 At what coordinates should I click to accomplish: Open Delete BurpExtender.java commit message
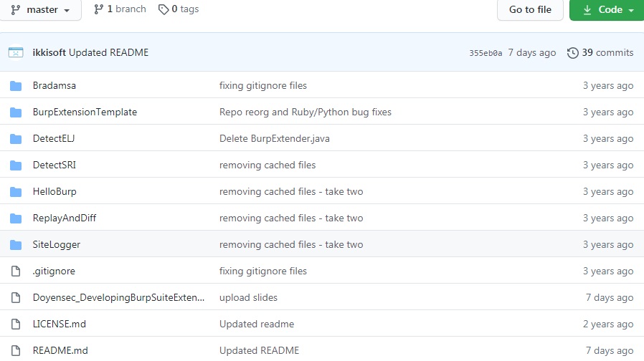point(275,138)
